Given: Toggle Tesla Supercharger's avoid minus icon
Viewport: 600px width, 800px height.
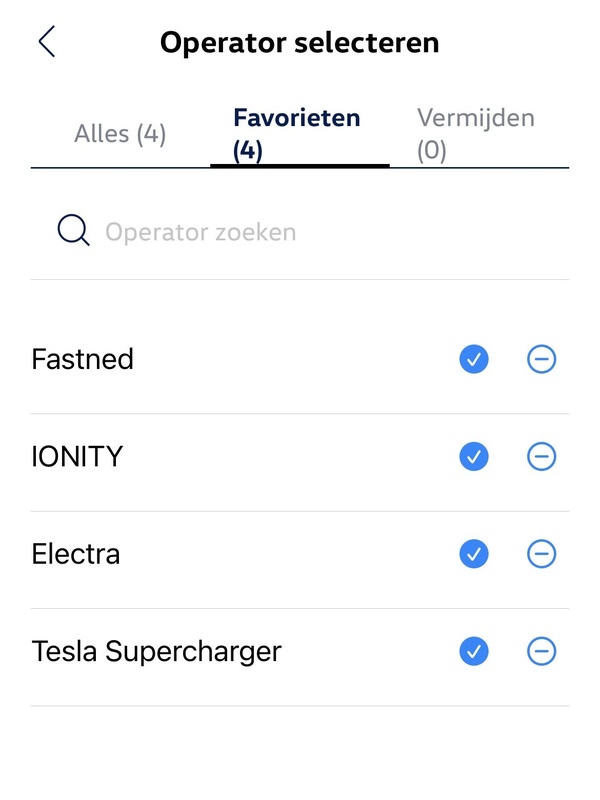Looking at the screenshot, I should [539, 651].
